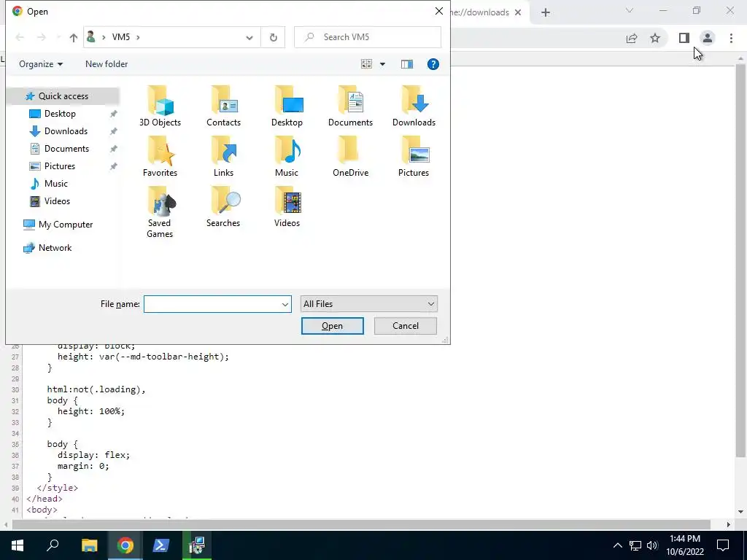Bookmark this tab with the star icon

click(655, 38)
